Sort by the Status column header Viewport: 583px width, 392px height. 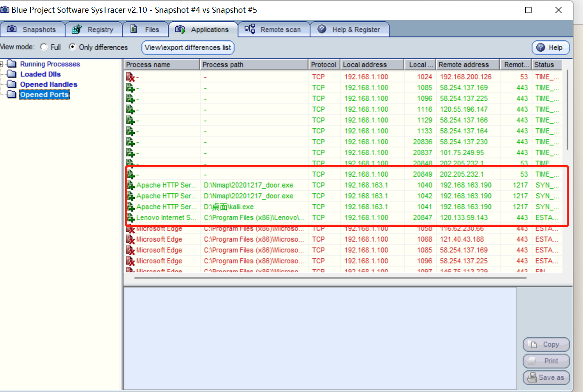(547, 65)
